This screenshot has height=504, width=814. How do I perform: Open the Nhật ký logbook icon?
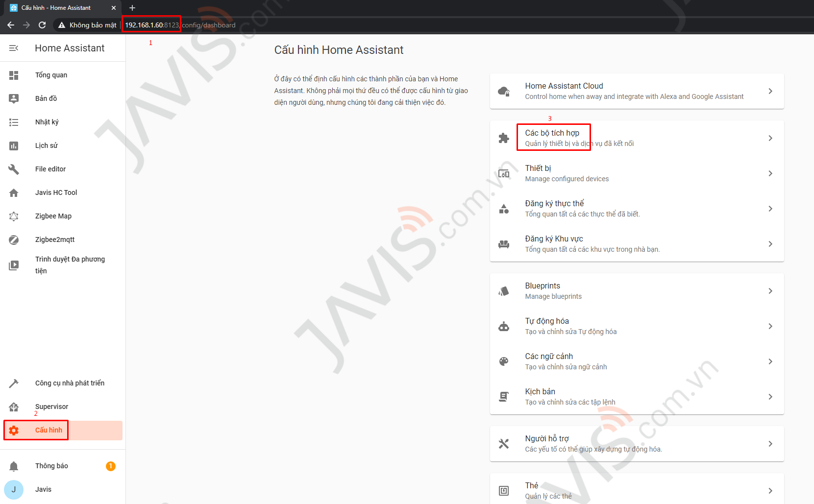click(14, 122)
